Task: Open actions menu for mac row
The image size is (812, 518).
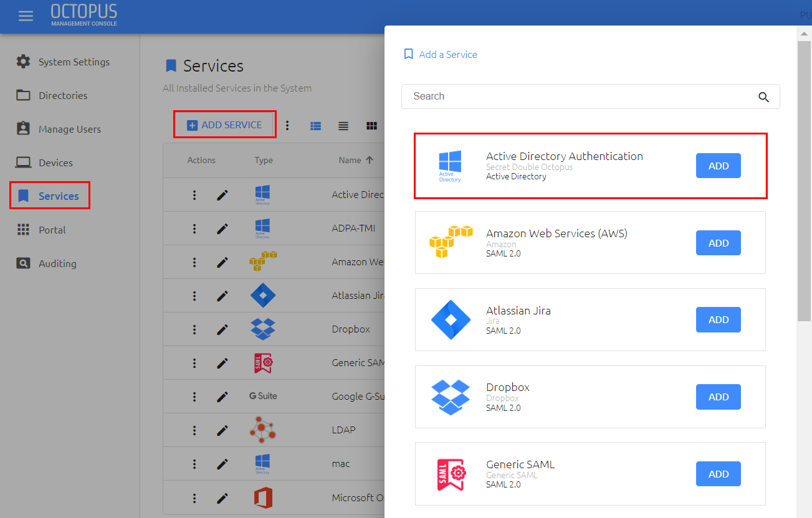Action: pos(194,464)
